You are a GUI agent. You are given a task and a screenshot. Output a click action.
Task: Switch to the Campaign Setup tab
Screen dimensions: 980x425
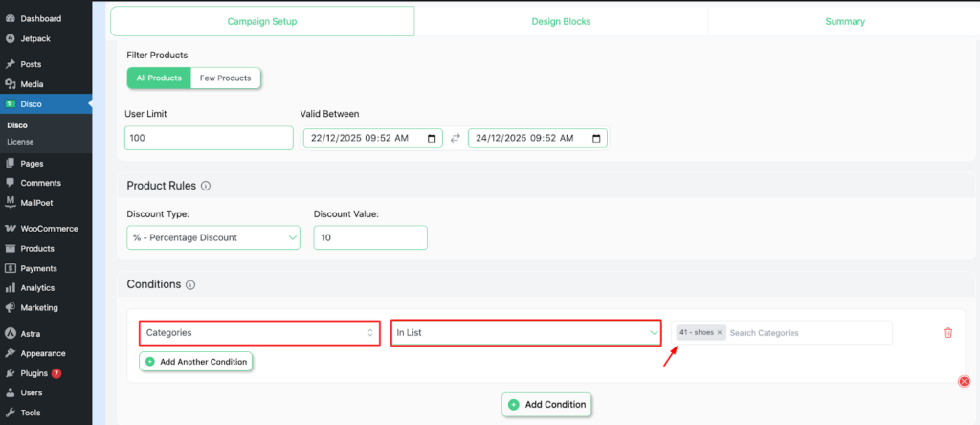click(262, 21)
